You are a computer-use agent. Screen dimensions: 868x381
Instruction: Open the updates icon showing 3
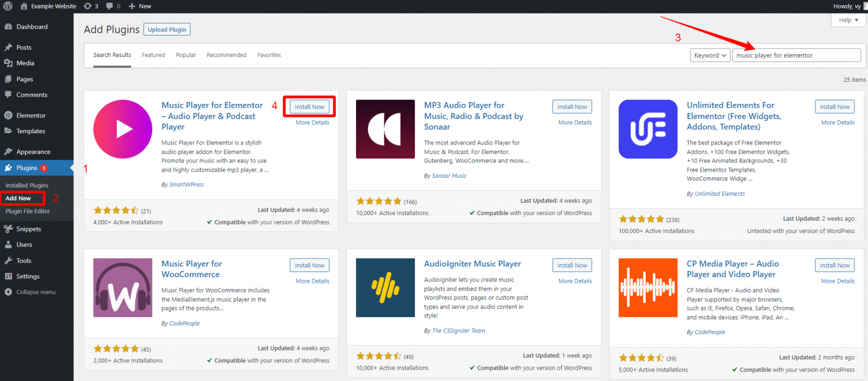point(90,6)
